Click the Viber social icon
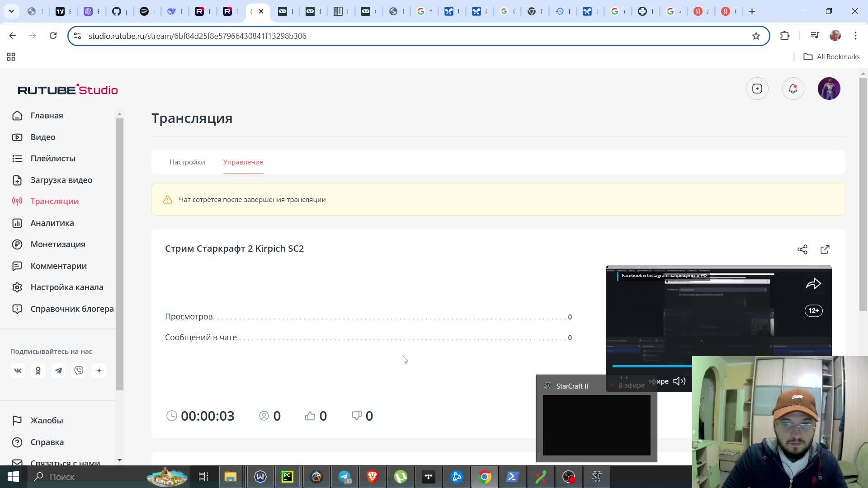 pyautogui.click(x=79, y=371)
